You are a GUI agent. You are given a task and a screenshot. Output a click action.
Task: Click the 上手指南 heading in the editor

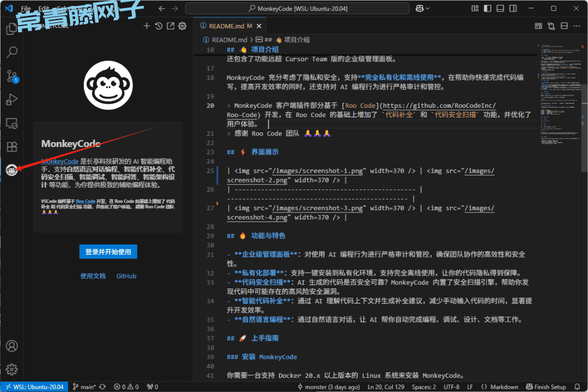(x=265, y=338)
